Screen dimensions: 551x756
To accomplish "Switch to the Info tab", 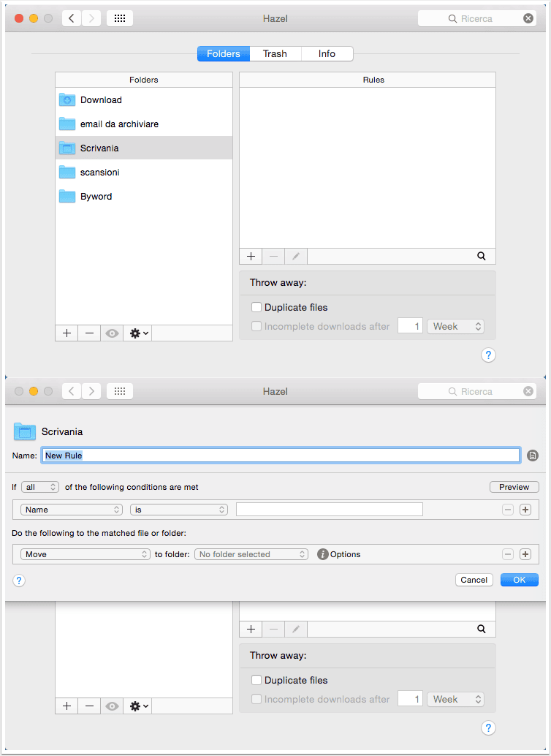I will click(327, 53).
